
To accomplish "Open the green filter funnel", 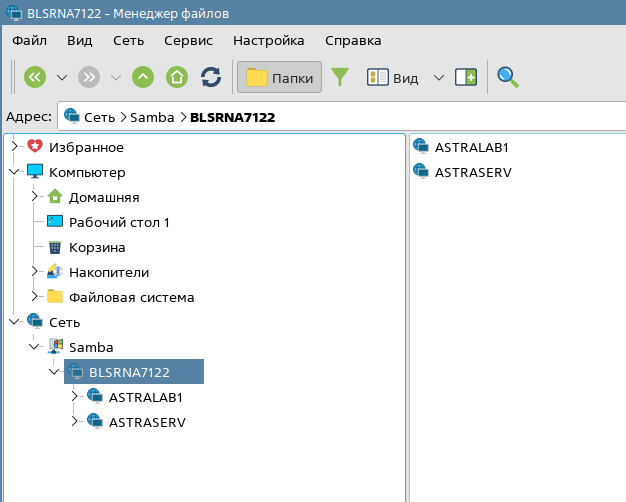I will point(340,77).
